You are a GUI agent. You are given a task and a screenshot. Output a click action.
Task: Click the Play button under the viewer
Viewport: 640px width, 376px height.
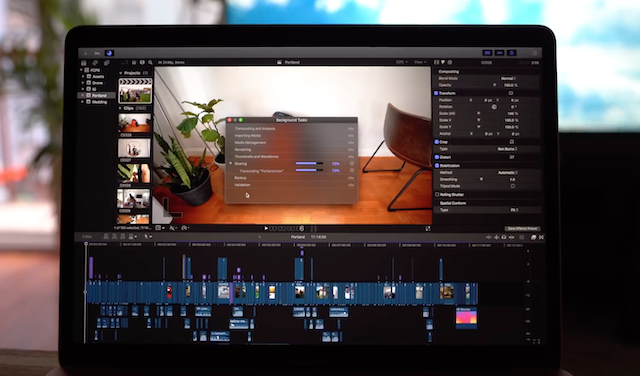coord(266,229)
